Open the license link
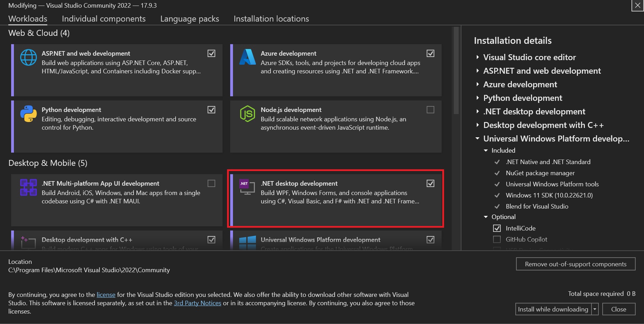The width and height of the screenshot is (644, 324). coord(106,294)
